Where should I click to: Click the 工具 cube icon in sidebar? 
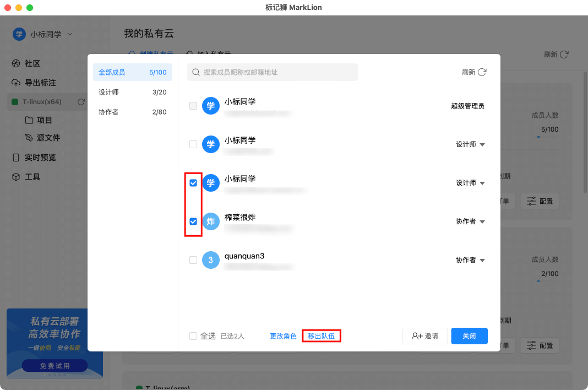coord(16,177)
